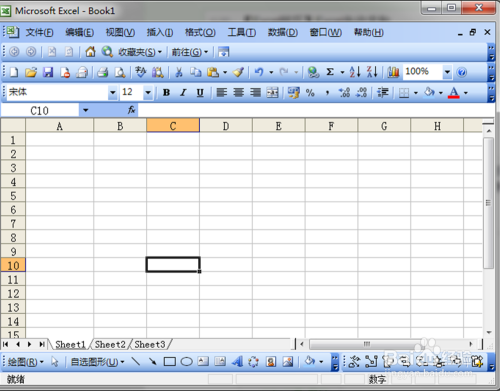Apply drawing toolbar Fill Color bucket
The height and width of the screenshot is (391, 500).
click(x=310, y=361)
